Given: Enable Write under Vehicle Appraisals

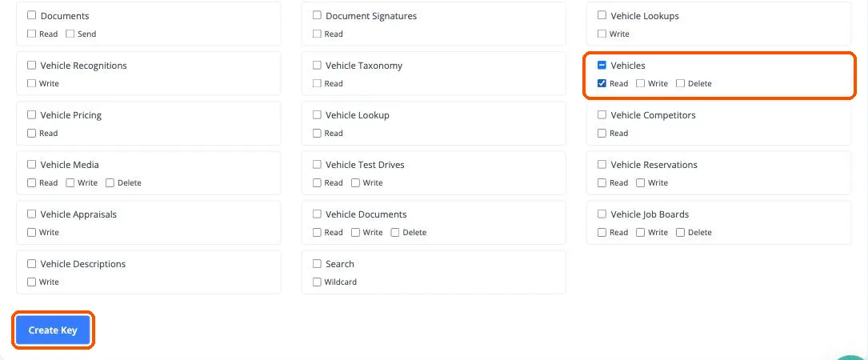Looking at the screenshot, I should click(31, 233).
